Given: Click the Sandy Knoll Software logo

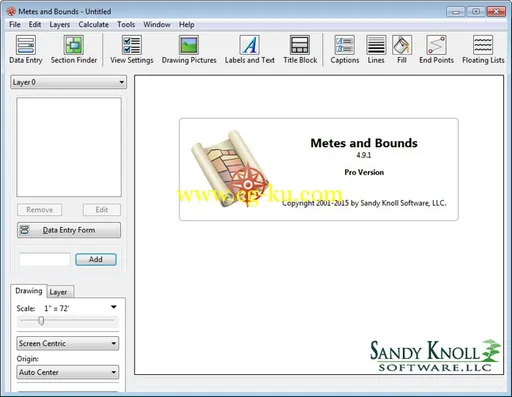Looking at the screenshot, I should (435, 355).
